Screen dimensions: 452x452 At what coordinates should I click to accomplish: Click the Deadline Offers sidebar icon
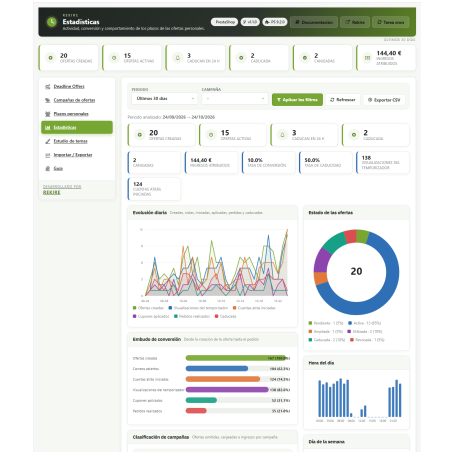coord(48,87)
